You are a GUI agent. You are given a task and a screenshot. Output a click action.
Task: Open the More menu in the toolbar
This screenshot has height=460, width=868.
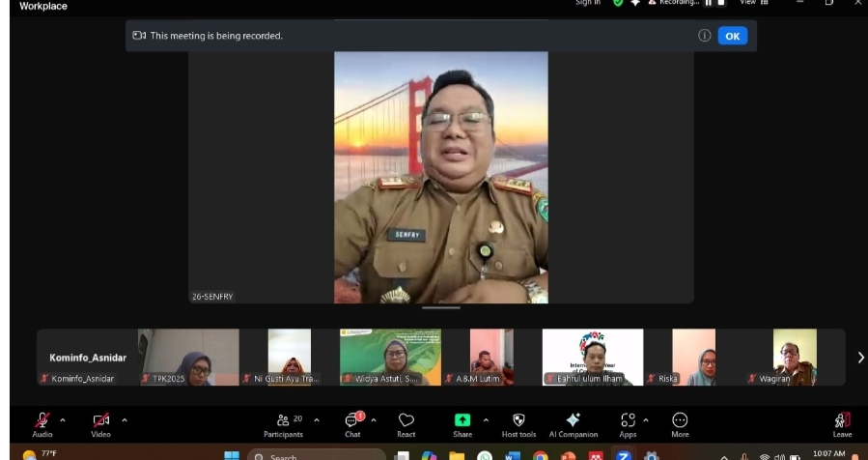click(x=680, y=420)
